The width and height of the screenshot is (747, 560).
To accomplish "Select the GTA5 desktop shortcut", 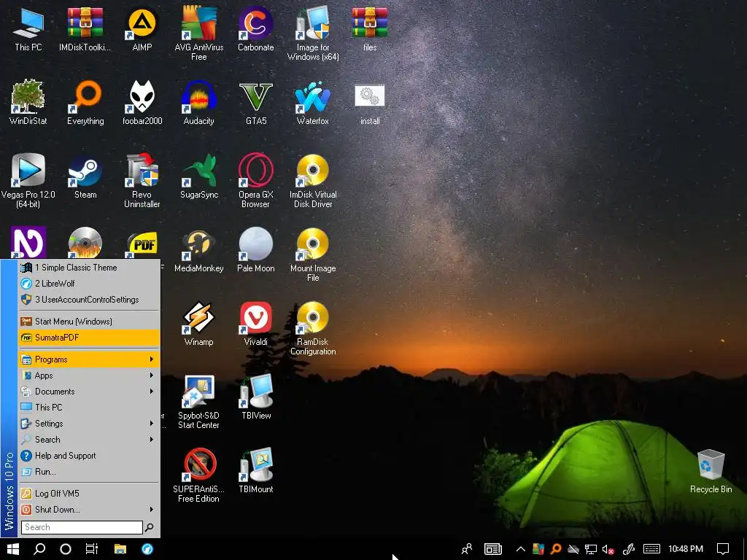I will (256, 102).
